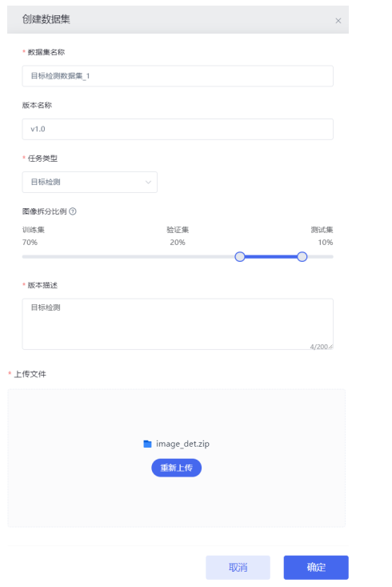392x587 pixels.
Task: Click the 创建数据集 dialog title bar
Action: click(x=178, y=19)
